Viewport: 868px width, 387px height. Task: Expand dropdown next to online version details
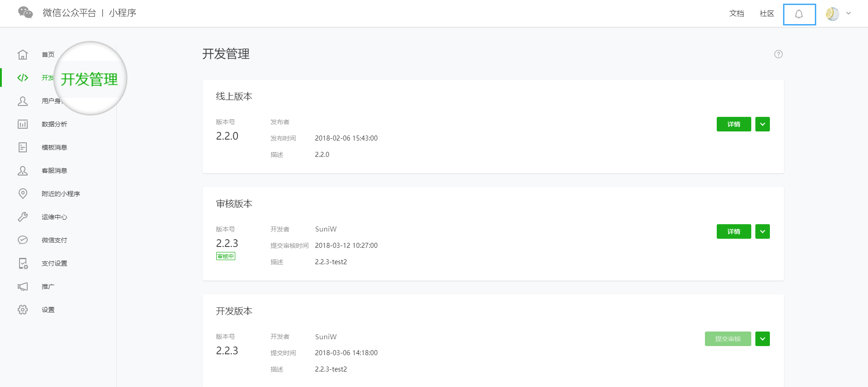[763, 124]
